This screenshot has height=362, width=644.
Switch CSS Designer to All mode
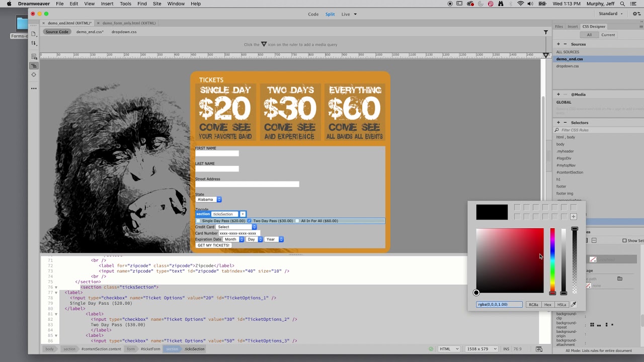[x=589, y=35]
